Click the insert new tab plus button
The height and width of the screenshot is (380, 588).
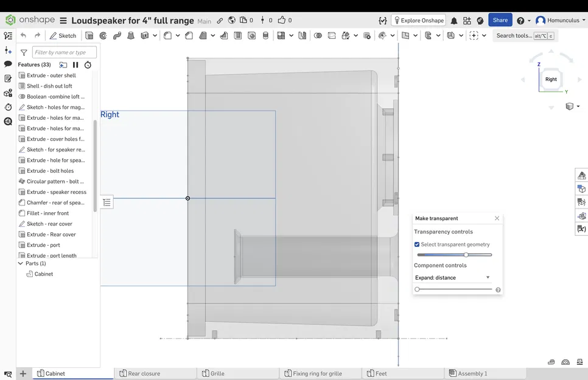point(23,373)
